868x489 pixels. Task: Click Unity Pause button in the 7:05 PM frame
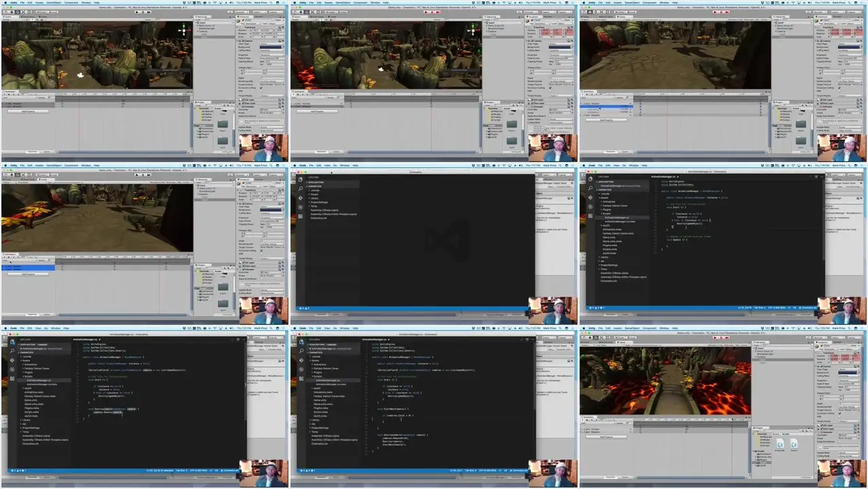pos(143,12)
